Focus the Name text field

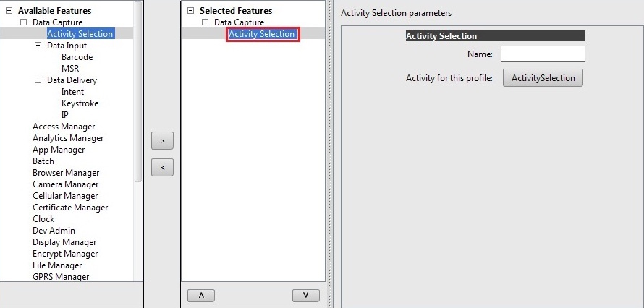[x=543, y=54]
